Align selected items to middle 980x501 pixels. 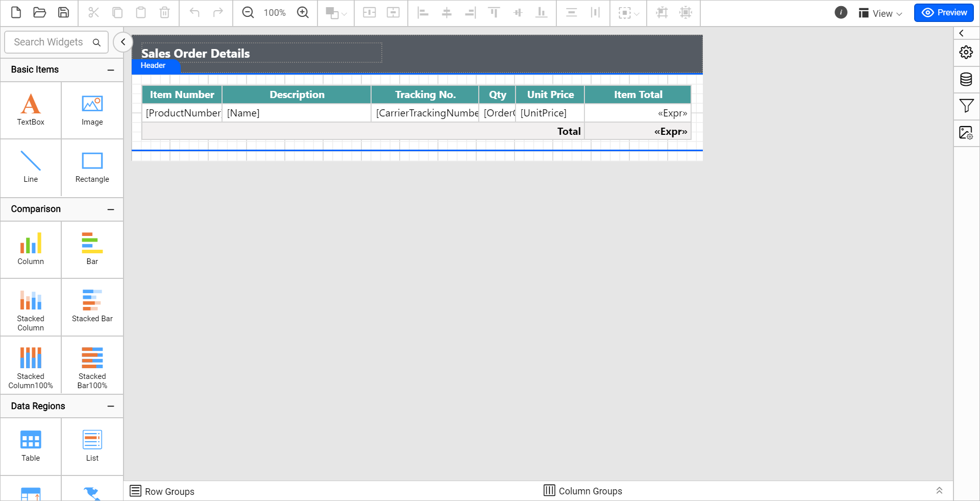click(518, 13)
